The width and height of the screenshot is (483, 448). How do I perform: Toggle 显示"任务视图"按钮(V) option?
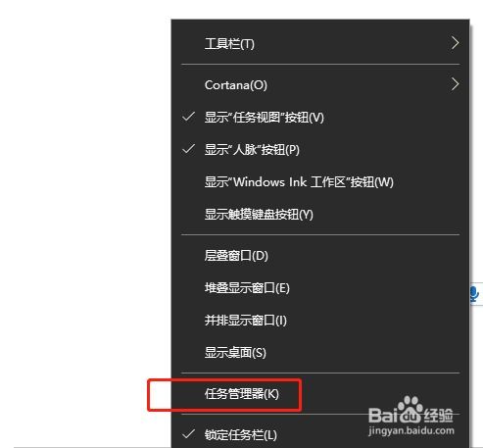click(x=320, y=117)
